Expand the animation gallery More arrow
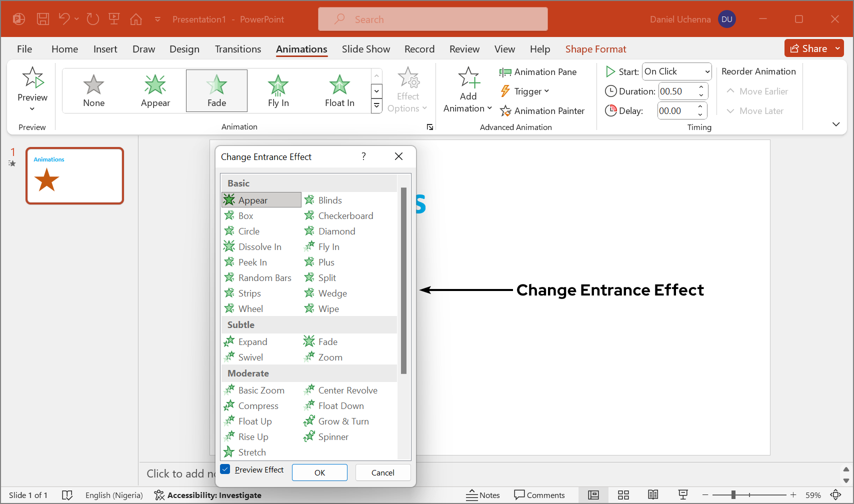Viewport: 854px width, 504px height. [x=376, y=106]
